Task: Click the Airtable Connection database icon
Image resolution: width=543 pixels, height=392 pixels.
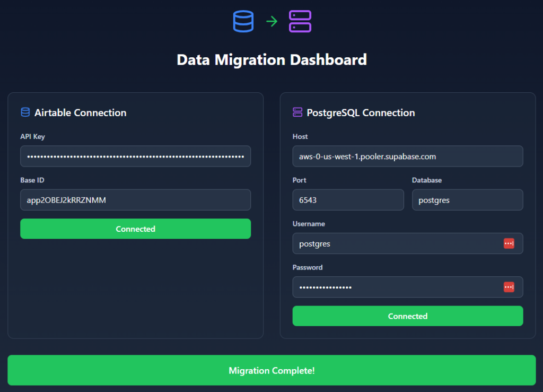Action: 25,112
